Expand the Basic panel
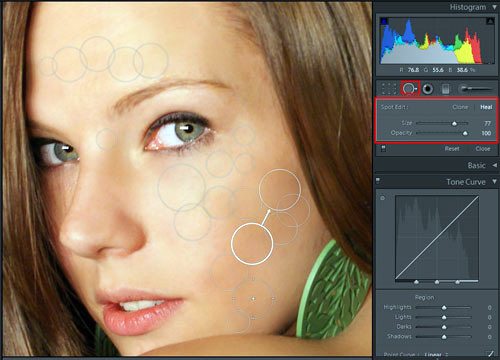 pos(495,165)
